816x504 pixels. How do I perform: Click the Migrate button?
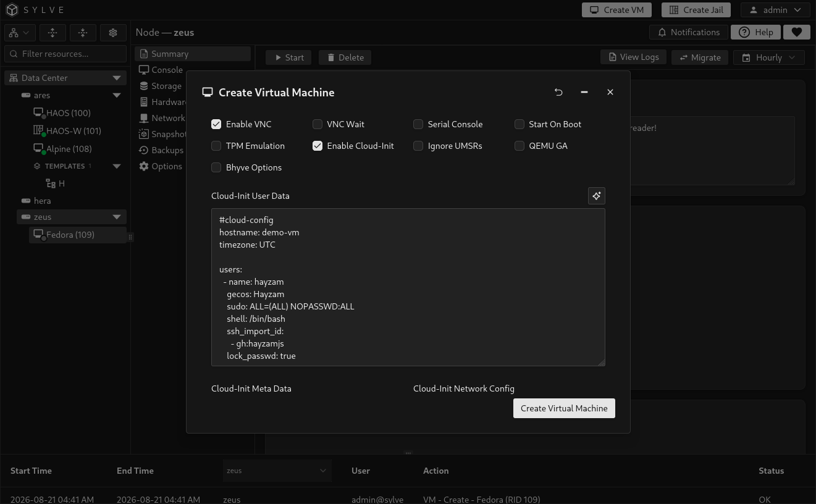[x=700, y=57]
